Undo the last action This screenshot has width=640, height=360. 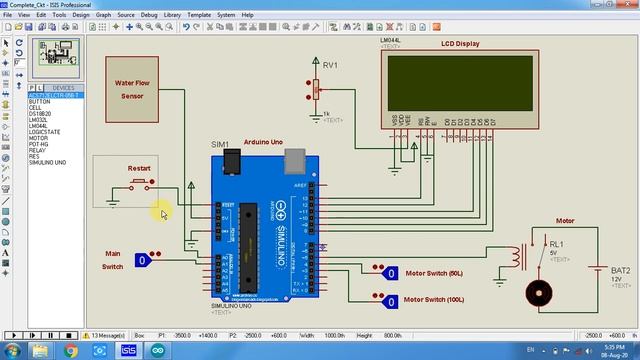click(186, 27)
